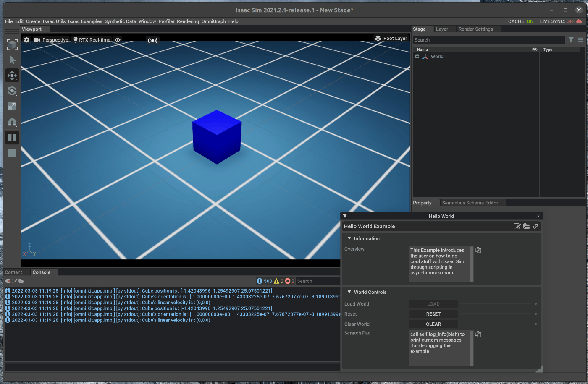Collapse the World Controls section
This screenshot has width=588, height=384.
349,292
